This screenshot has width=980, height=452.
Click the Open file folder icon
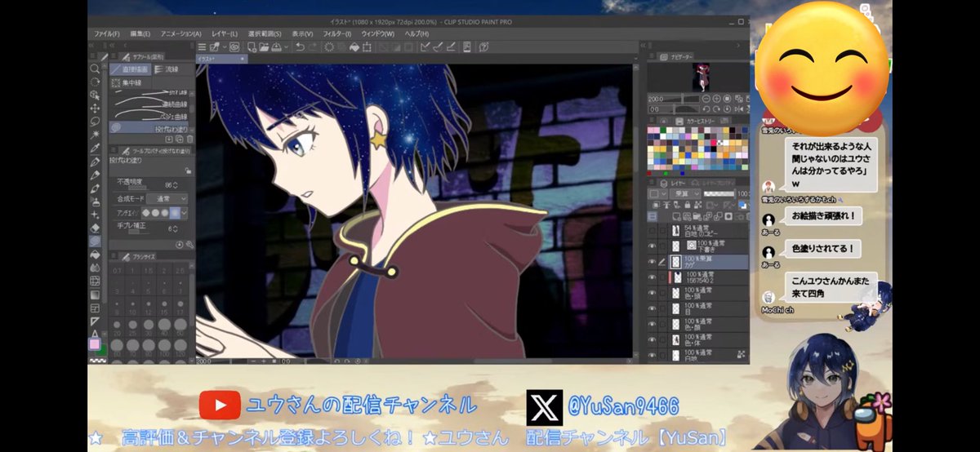point(264,47)
